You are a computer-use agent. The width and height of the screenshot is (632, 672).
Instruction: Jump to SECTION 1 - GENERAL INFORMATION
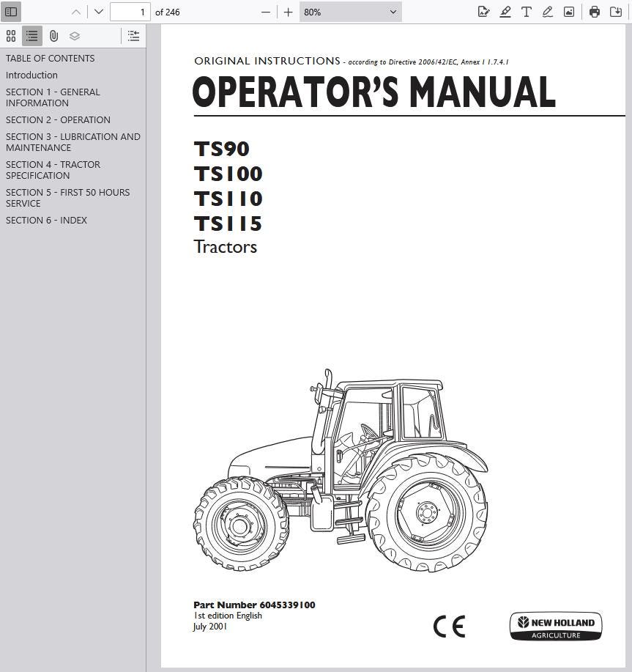tap(53, 97)
